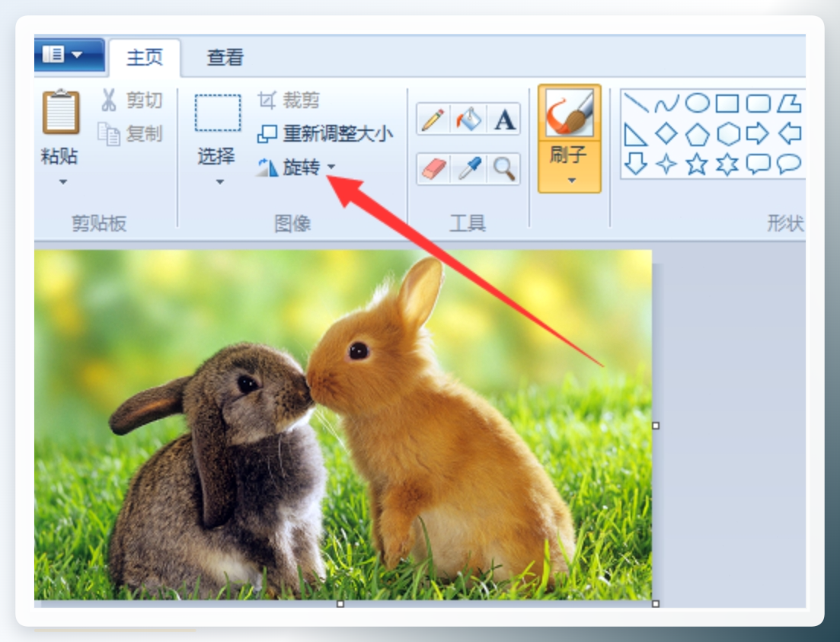Click the 选择 dashed rectangle tool

pos(218,113)
